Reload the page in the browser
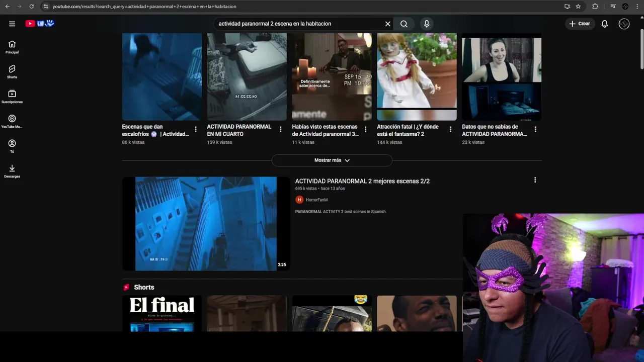 [x=31, y=6]
